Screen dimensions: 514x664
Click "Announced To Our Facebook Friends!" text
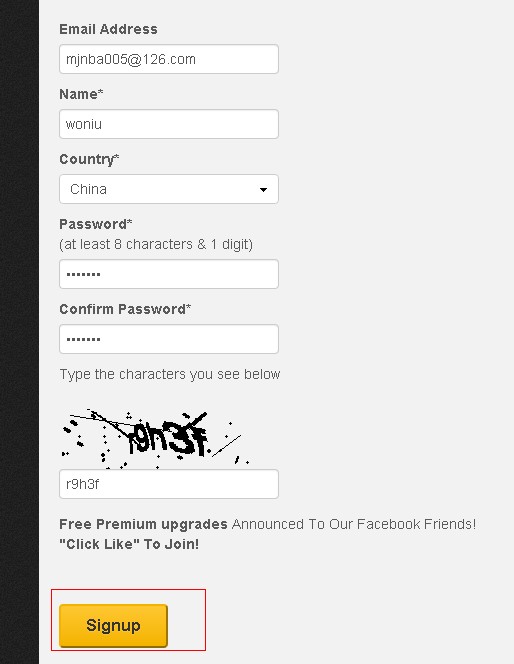click(x=354, y=524)
